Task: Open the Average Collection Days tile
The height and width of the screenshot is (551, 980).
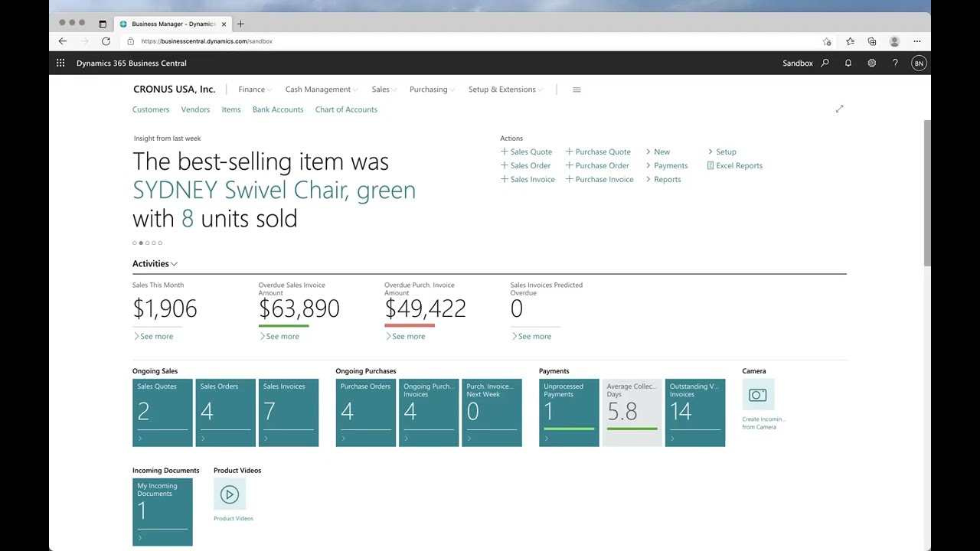Action: (x=632, y=412)
